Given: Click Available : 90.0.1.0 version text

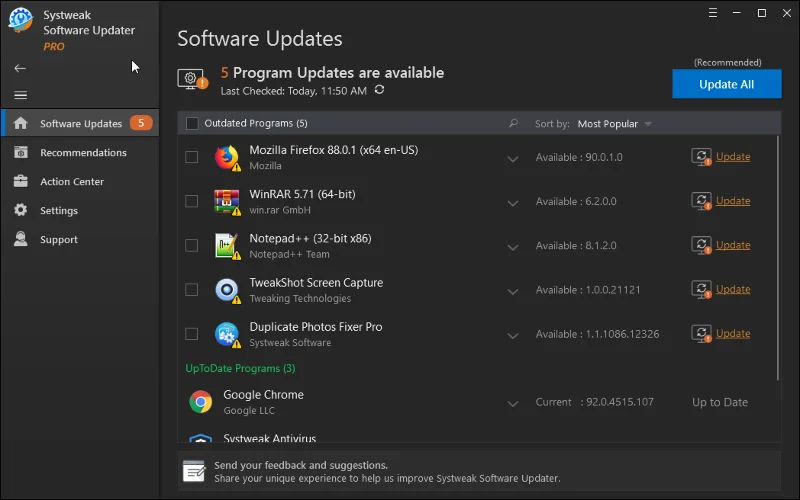Looking at the screenshot, I should 579,157.
